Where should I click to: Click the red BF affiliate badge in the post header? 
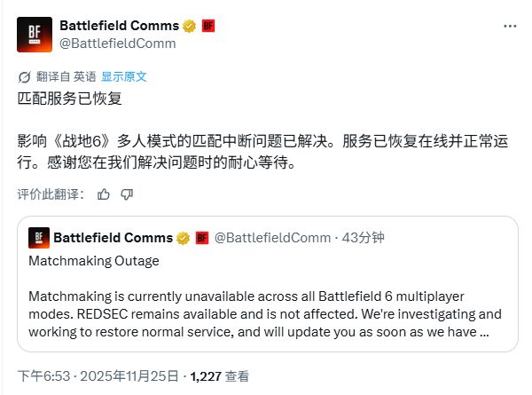[x=208, y=26]
